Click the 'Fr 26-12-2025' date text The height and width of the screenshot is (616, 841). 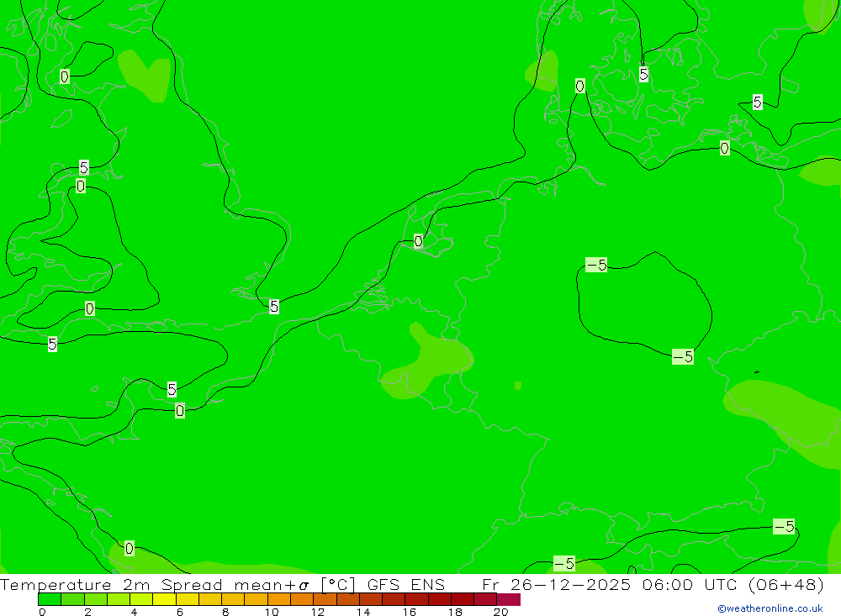tap(556, 584)
